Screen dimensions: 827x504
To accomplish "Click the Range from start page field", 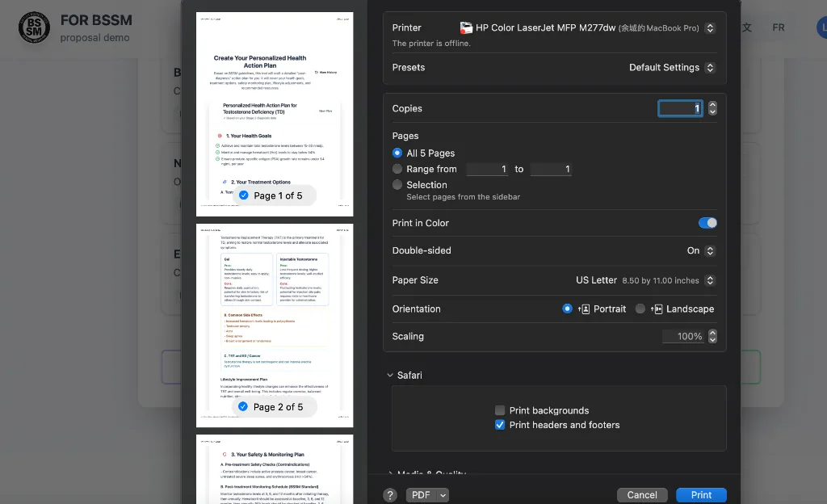I will (487, 169).
